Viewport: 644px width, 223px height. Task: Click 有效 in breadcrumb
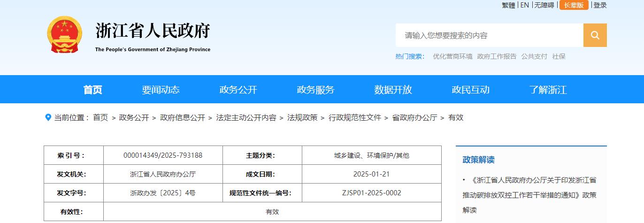point(456,117)
